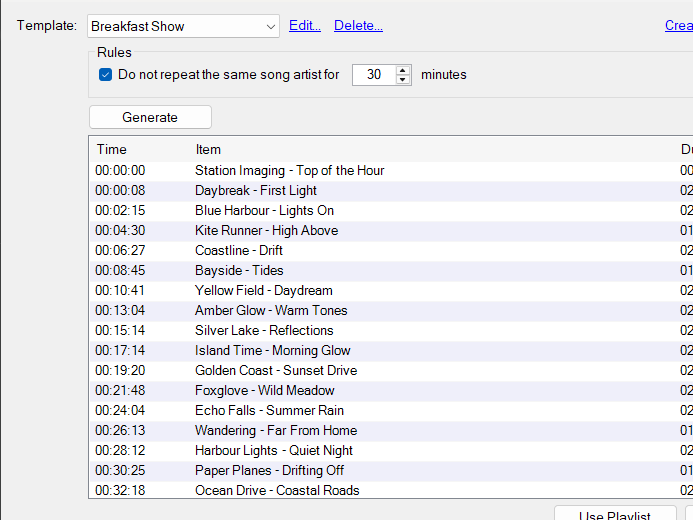This screenshot has width=693, height=520.
Task: Select Silver Lake - Reflections row
Action: tap(391, 330)
